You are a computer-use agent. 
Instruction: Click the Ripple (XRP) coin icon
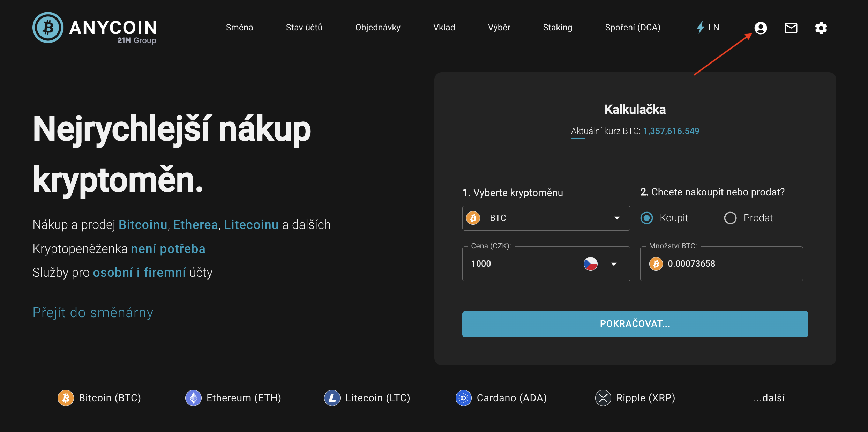(603, 398)
